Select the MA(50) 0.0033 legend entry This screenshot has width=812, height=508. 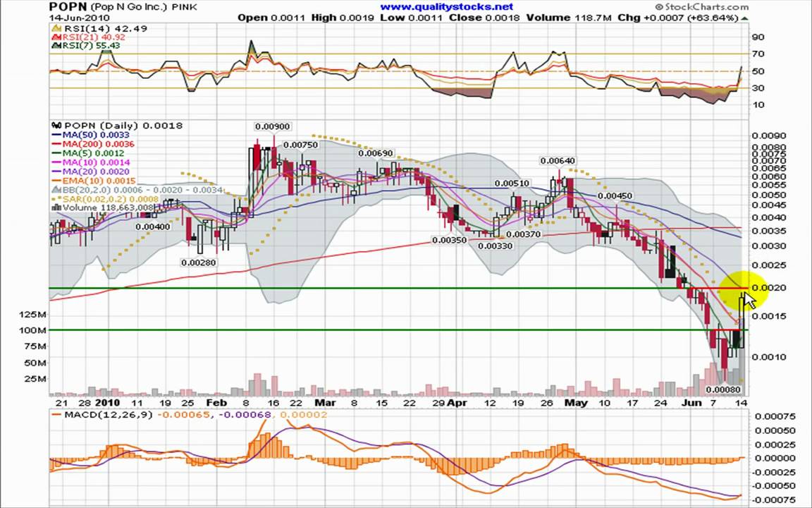pyautogui.click(x=91, y=135)
